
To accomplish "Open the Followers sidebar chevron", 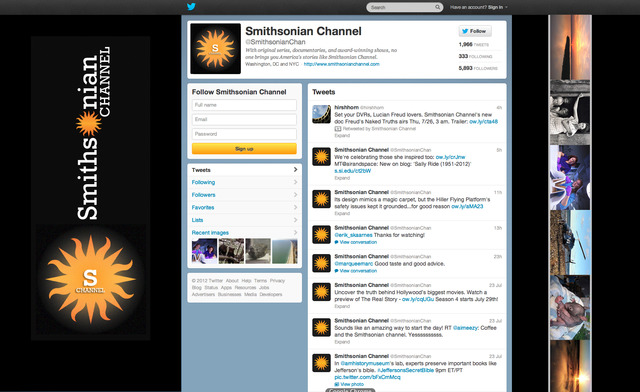I will [x=295, y=195].
